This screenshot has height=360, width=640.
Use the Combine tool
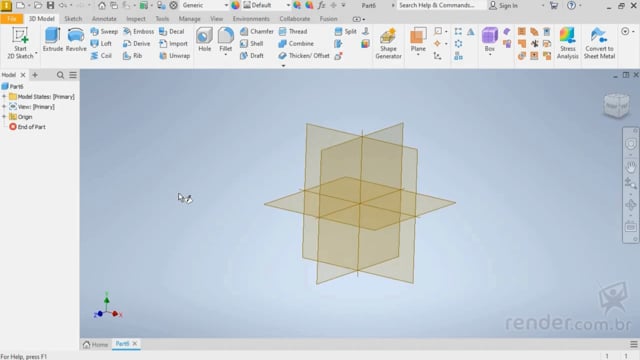coord(296,43)
